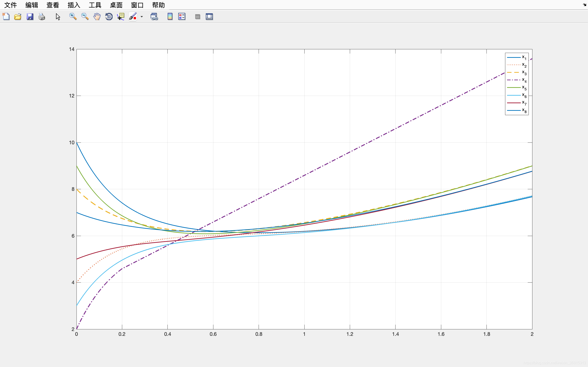This screenshot has width=588, height=367.
Task: Activate the Zoom Out magnifier
Action: [x=85, y=17]
